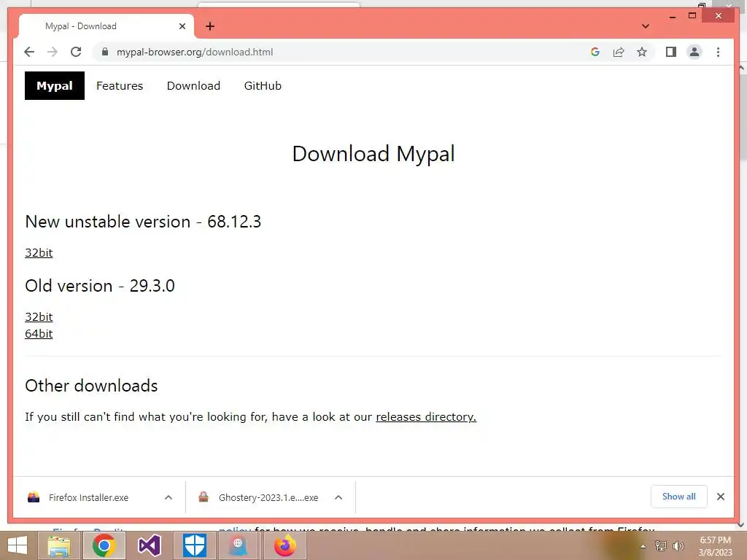This screenshot has width=747, height=560.
Task: Bookmark this page with the star
Action: click(642, 52)
